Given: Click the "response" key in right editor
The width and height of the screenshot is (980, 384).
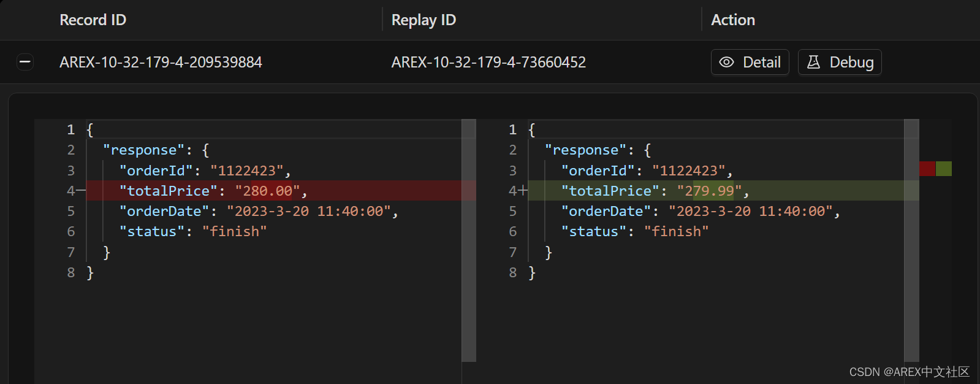Looking at the screenshot, I should coord(585,150).
